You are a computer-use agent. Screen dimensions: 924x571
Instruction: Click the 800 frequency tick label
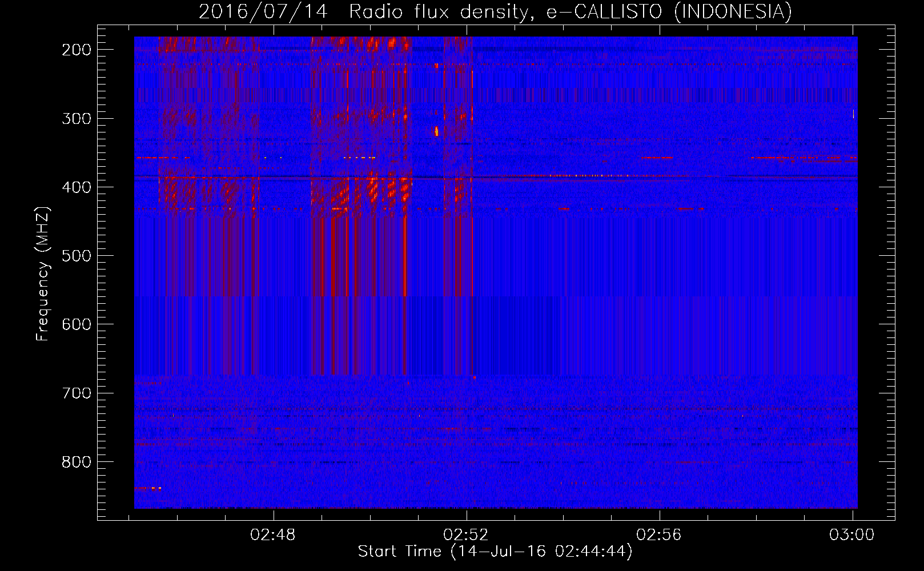pos(77,461)
